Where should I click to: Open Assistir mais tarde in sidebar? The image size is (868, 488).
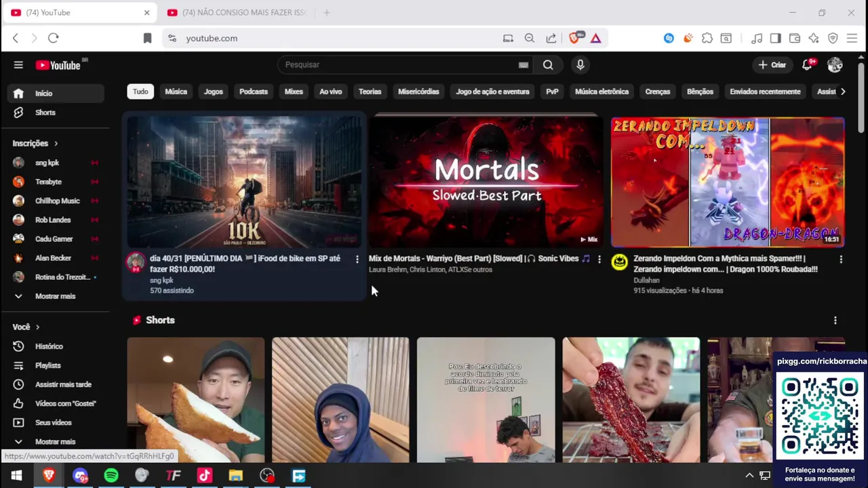[x=56, y=384]
